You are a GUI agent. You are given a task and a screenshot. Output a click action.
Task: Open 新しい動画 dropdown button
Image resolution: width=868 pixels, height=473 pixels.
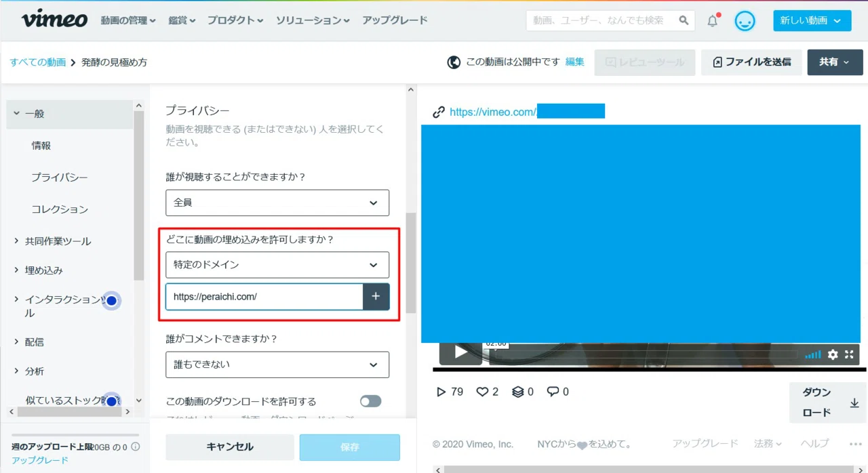[812, 20]
